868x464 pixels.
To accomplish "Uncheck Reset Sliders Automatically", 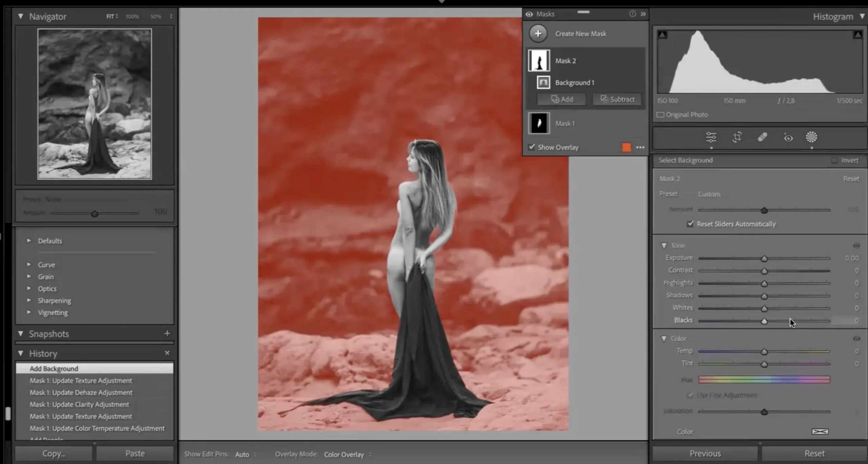I will 690,224.
